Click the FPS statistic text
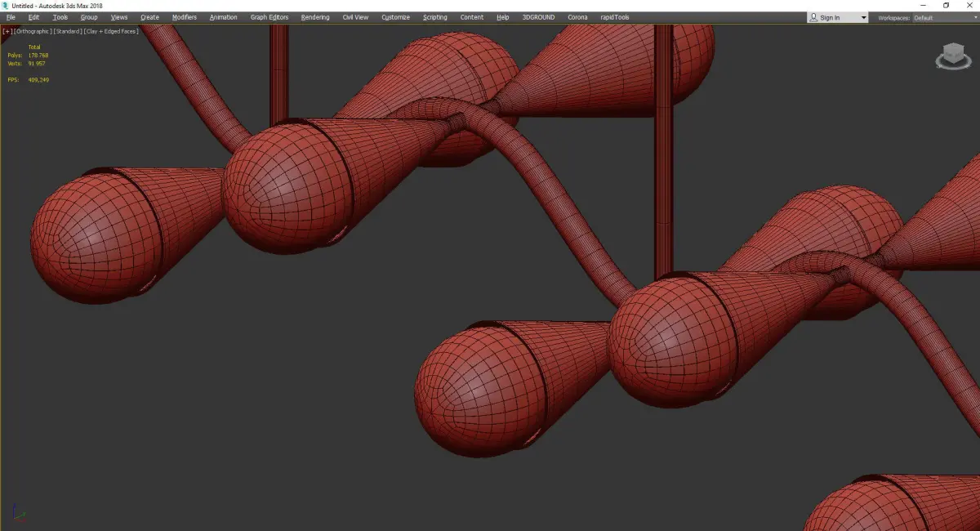980x531 pixels. click(x=29, y=80)
